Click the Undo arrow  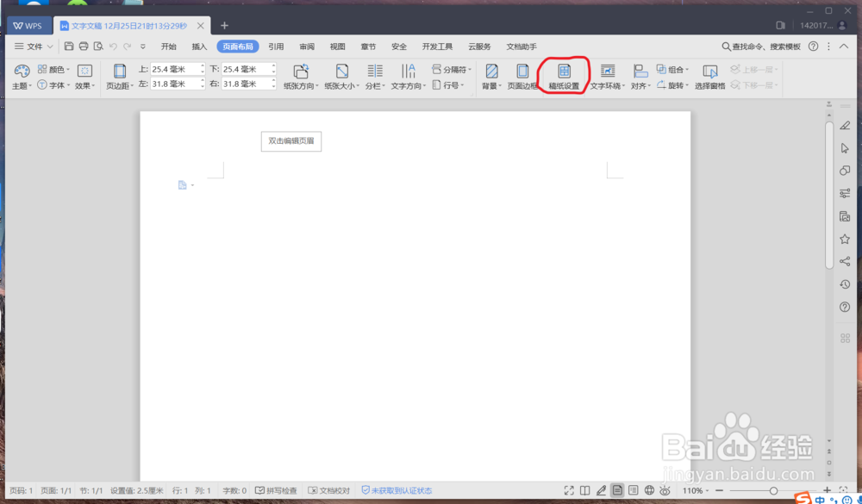[x=113, y=47]
